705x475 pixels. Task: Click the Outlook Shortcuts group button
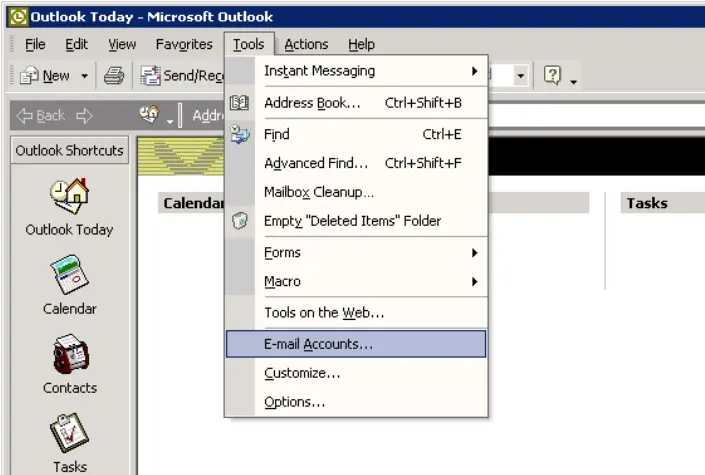tap(69, 150)
